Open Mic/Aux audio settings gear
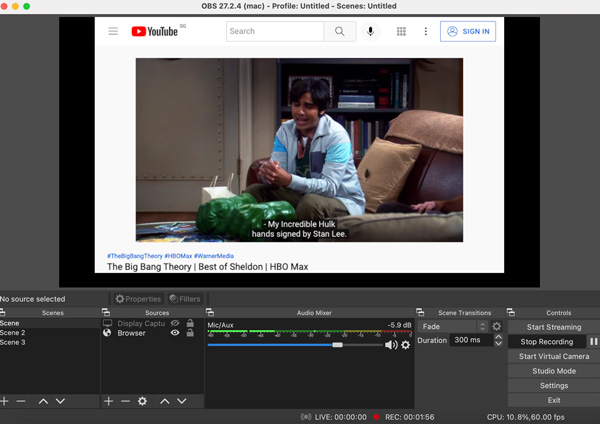600x424 pixels. [x=406, y=345]
